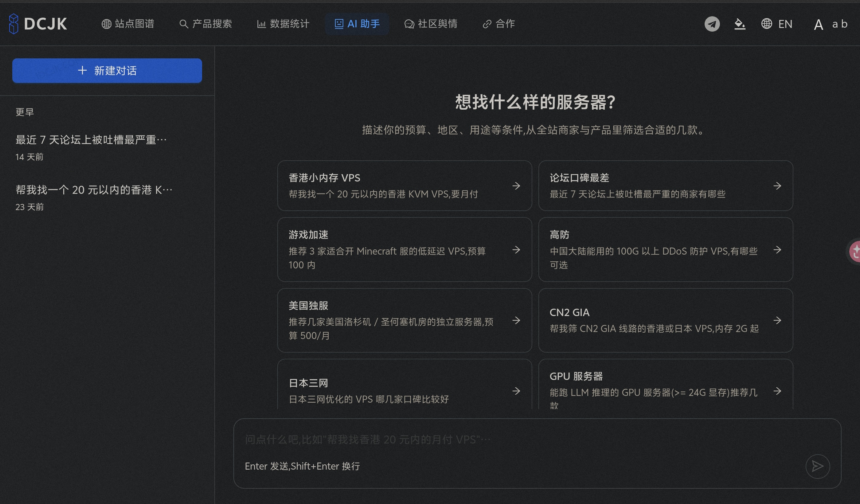The height and width of the screenshot is (504, 860).
Task: Toggle the theme paint bucket icon
Action: click(740, 24)
